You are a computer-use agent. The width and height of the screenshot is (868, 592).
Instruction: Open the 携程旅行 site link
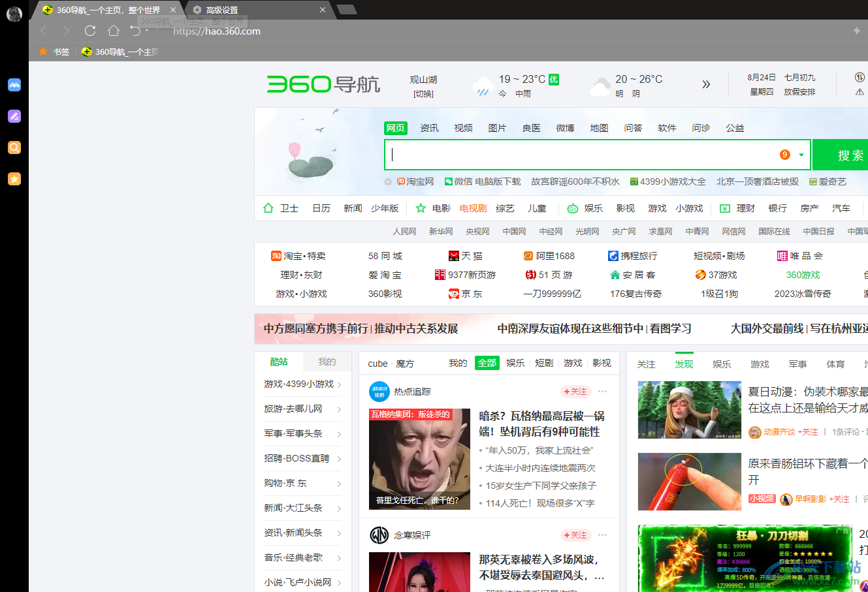[x=632, y=256]
